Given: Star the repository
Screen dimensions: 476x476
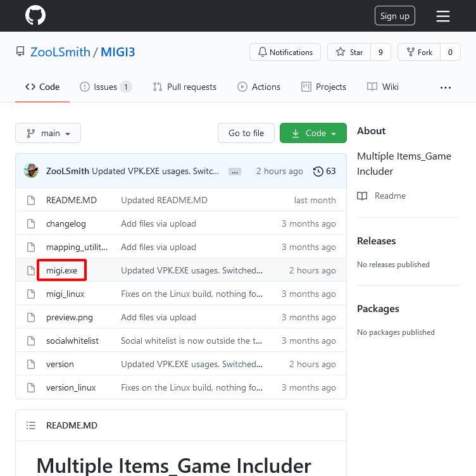Looking at the screenshot, I should click(x=349, y=52).
